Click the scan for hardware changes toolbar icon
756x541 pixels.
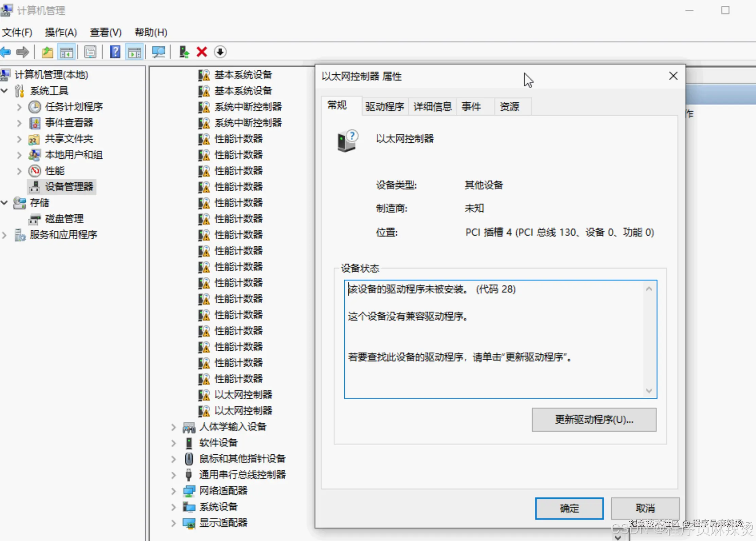(159, 52)
